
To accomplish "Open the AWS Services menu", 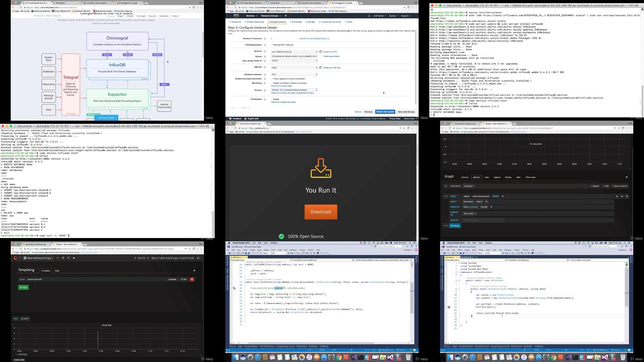I will 251,16.
